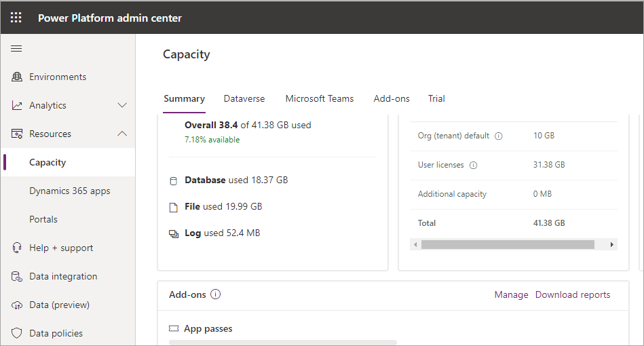Click info icon beside Org (tenant) default
This screenshot has height=346, width=644.
click(x=499, y=136)
